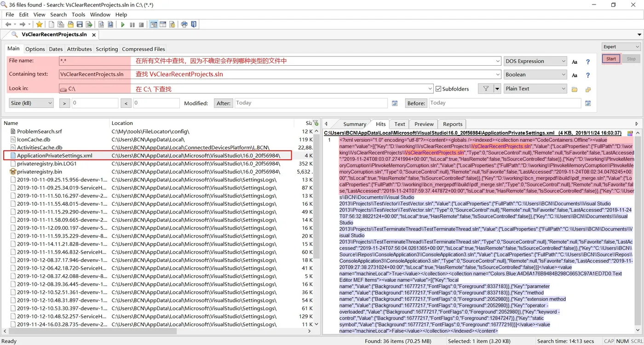This screenshot has width=644, height=345.
Task: Create new search with blank page icon
Action: (x=52, y=24)
